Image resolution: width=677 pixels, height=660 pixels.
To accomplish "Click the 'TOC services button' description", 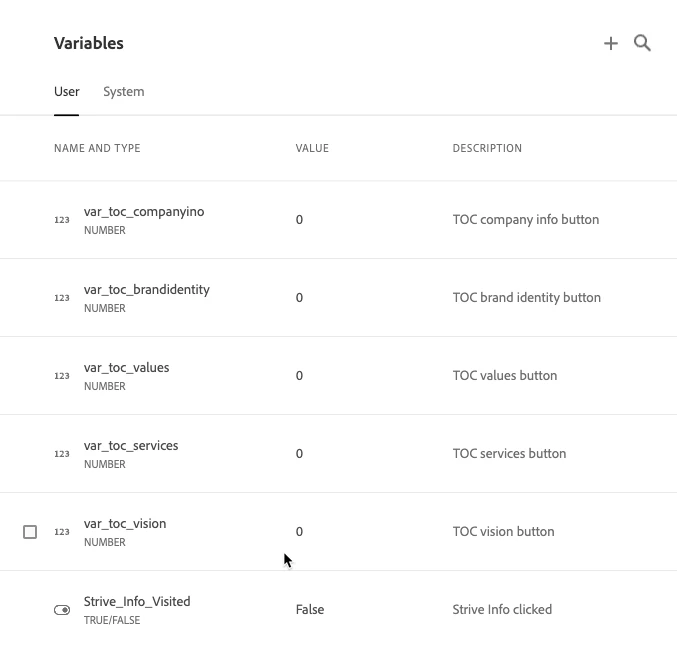I will [x=509, y=454].
